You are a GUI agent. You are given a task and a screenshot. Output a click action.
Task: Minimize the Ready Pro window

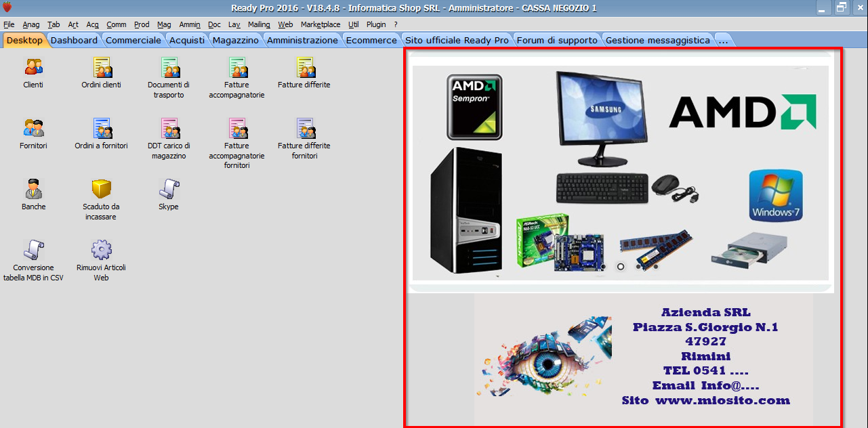[x=824, y=8]
